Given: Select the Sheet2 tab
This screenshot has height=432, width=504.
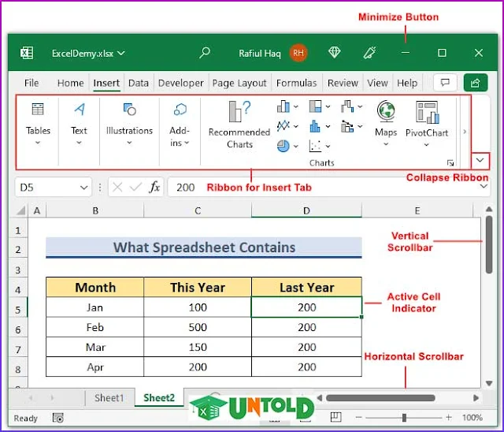Looking at the screenshot, I should pos(159,398).
